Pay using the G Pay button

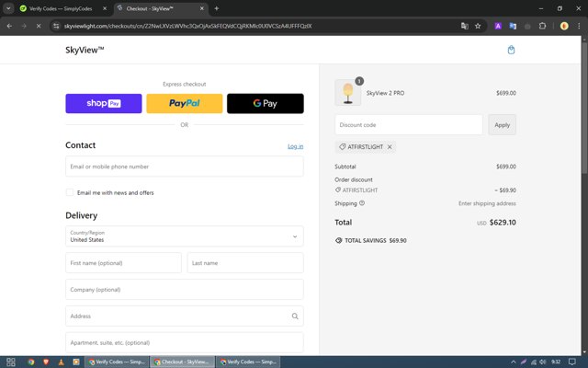pyautogui.click(x=266, y=103)
